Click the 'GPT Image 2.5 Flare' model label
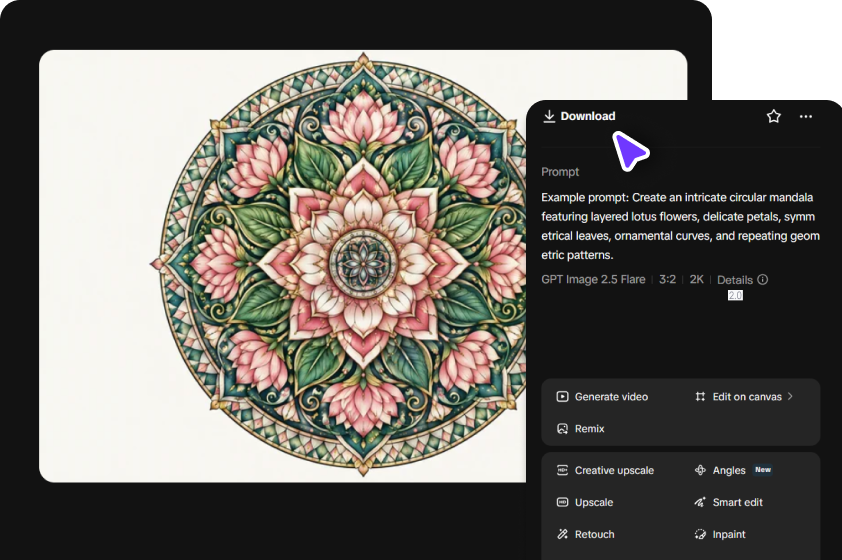 click(593, 279)
